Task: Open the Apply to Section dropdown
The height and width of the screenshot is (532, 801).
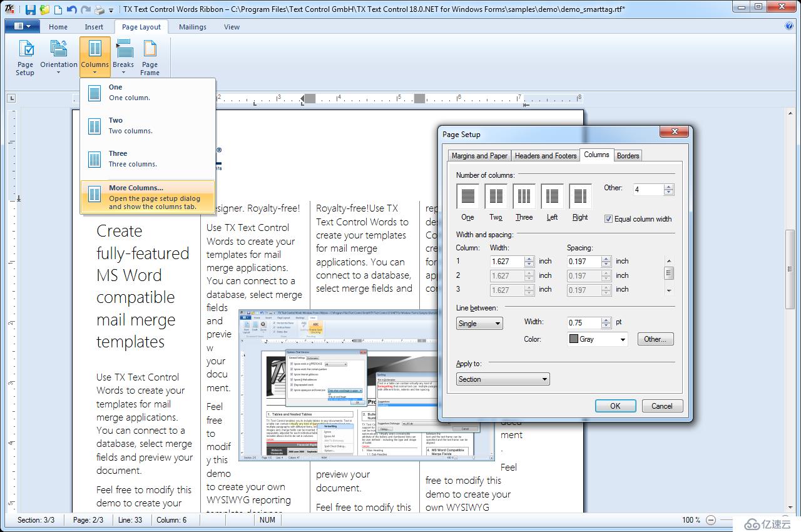Action: coord(503,379)
